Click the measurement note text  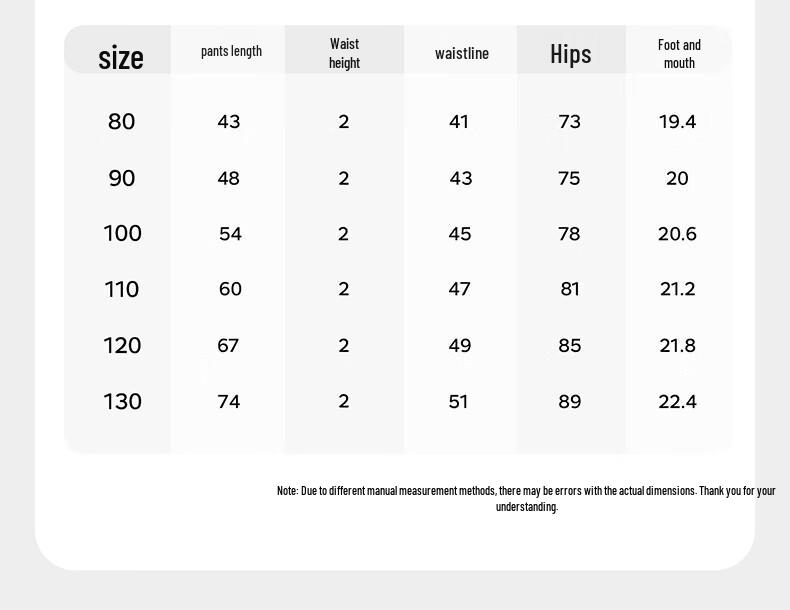point(526,498)
